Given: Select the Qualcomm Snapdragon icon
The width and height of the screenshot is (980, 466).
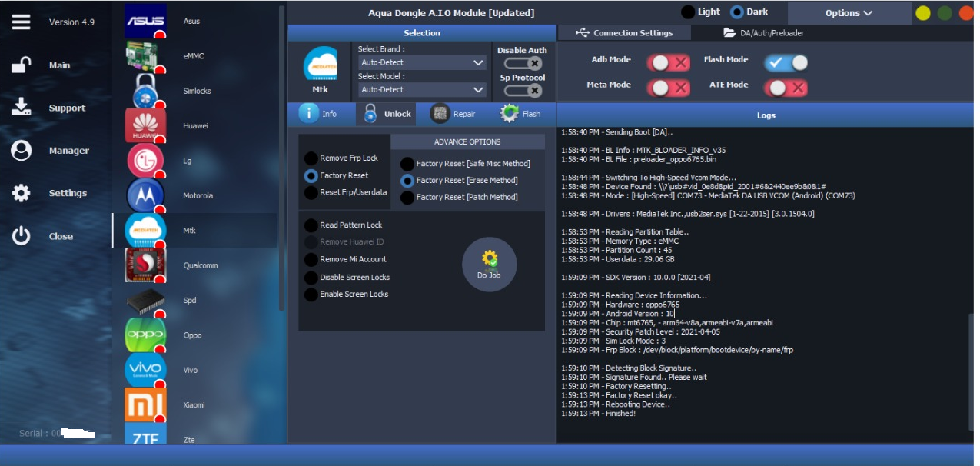Looking at the screenshot, I should pos(145,265).
